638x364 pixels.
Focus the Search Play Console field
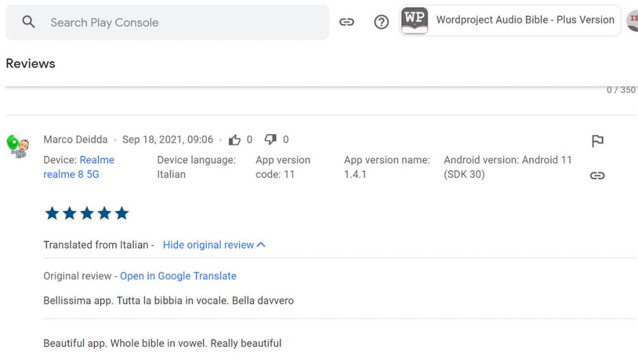coord(181,22)
